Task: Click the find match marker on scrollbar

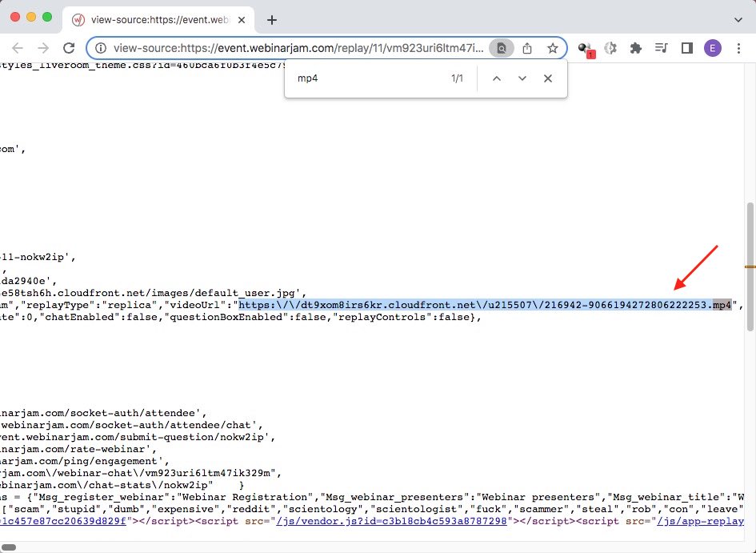Action: [x=750, y=266]
